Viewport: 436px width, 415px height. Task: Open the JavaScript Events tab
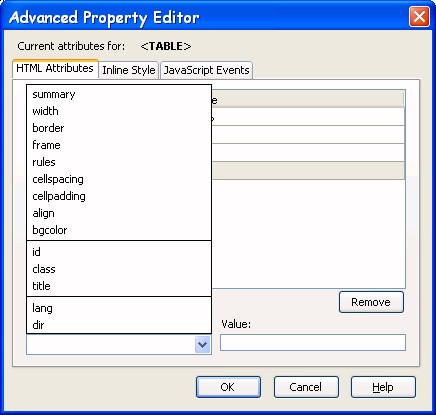coord(206,70)
